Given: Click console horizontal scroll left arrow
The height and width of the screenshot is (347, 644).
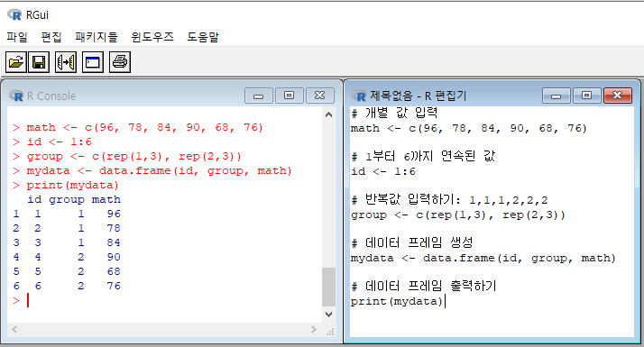Looking at the screenshot, I should (14, 329).
